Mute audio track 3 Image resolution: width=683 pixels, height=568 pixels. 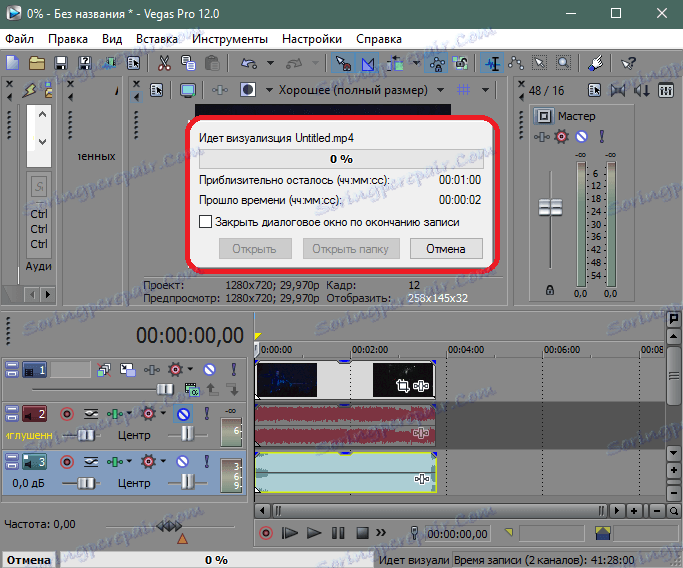click(183, 461)
